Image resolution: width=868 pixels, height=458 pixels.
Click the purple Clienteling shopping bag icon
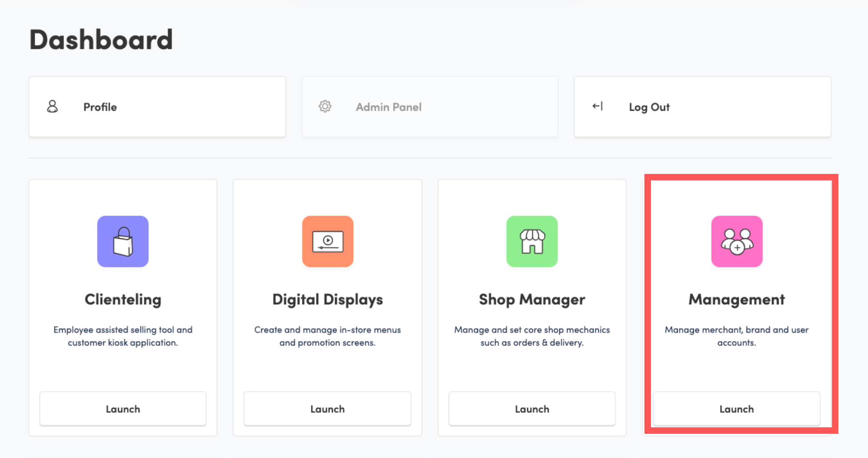point(123,241)
